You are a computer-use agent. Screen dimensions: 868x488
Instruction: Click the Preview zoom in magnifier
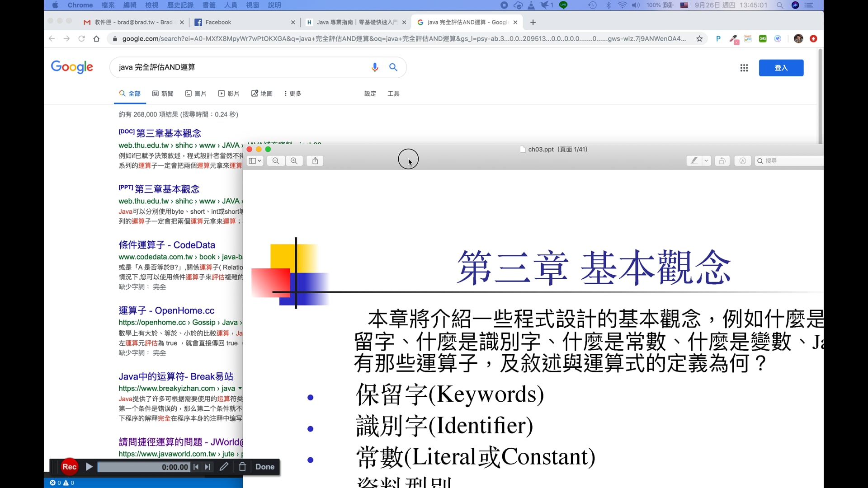[x=294, y=161]
